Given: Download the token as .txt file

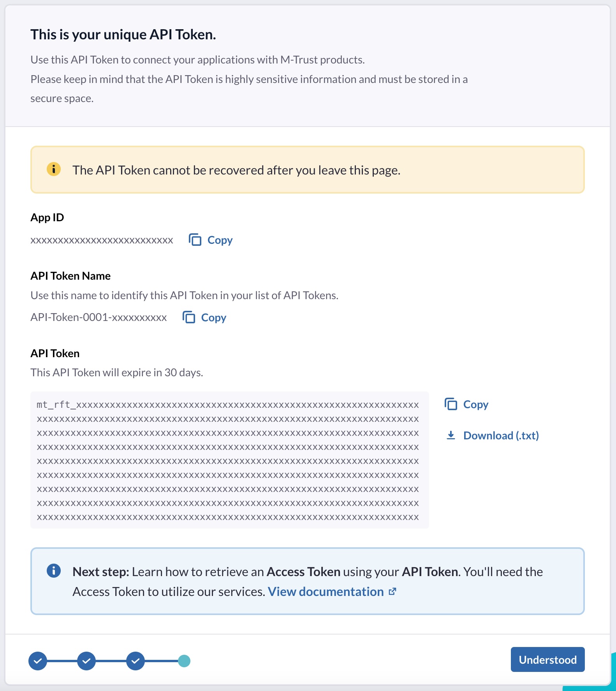Looking at the screenshot, I should pos(501,435).
